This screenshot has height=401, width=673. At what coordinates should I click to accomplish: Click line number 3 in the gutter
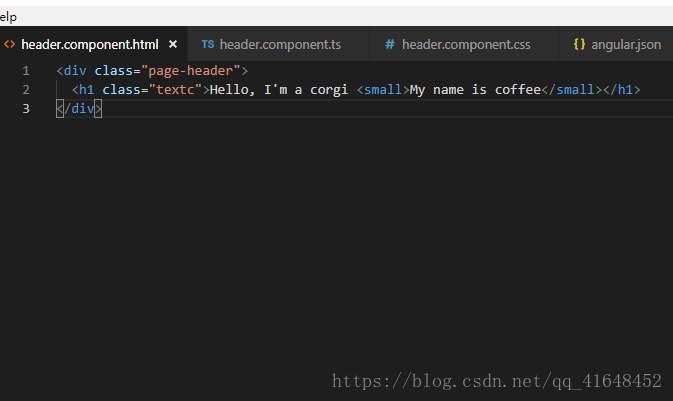(x=26, y=109)
